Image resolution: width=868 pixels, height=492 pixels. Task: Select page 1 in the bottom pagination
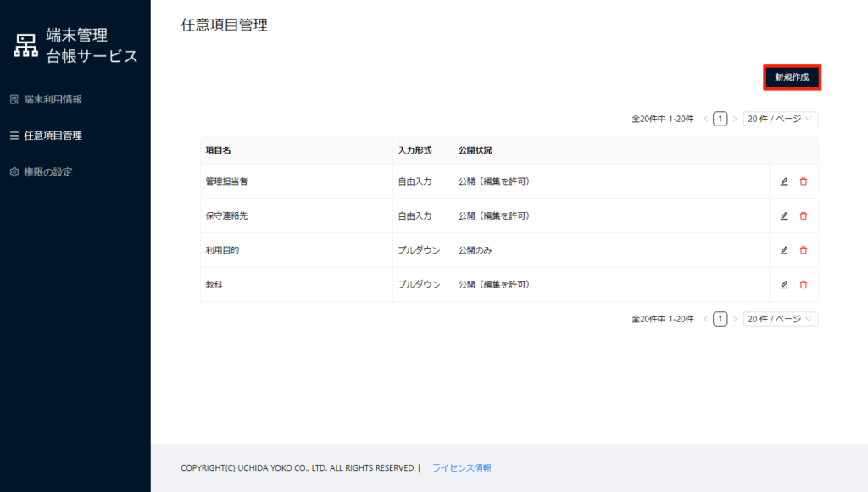(x=720, y=319)
